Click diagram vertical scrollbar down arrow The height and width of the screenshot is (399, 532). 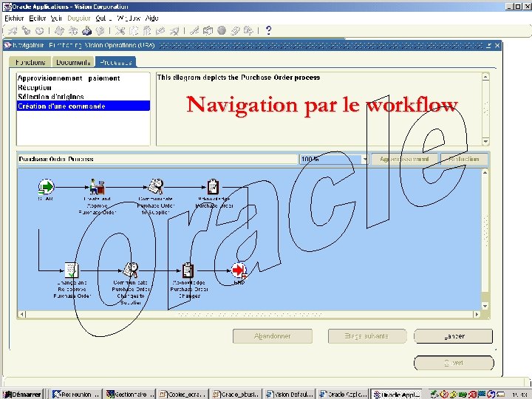click(485, 306)
